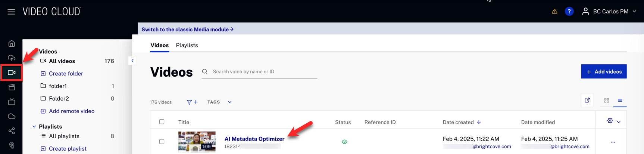Go to Home module icon
Screen dimensions: 644x154
(12, 44)
